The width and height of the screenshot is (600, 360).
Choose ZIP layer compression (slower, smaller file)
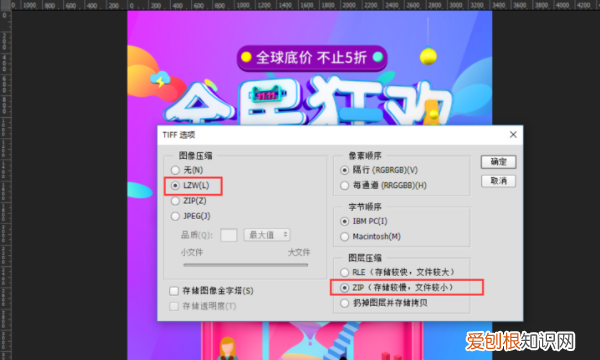point(344,287)
